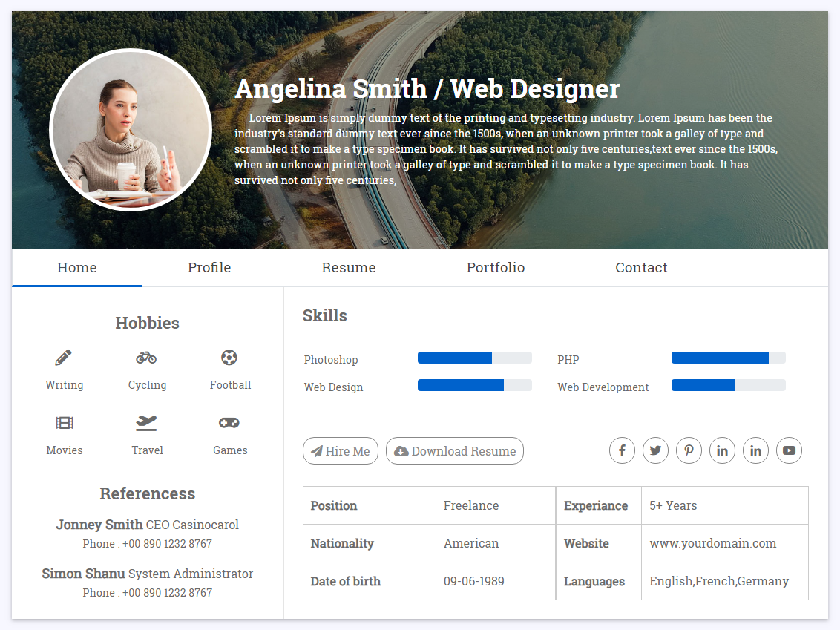The image size is (840, 630).
Task: Click the Position table header cell
Action: pyautogui.click(x=370, y=506)
